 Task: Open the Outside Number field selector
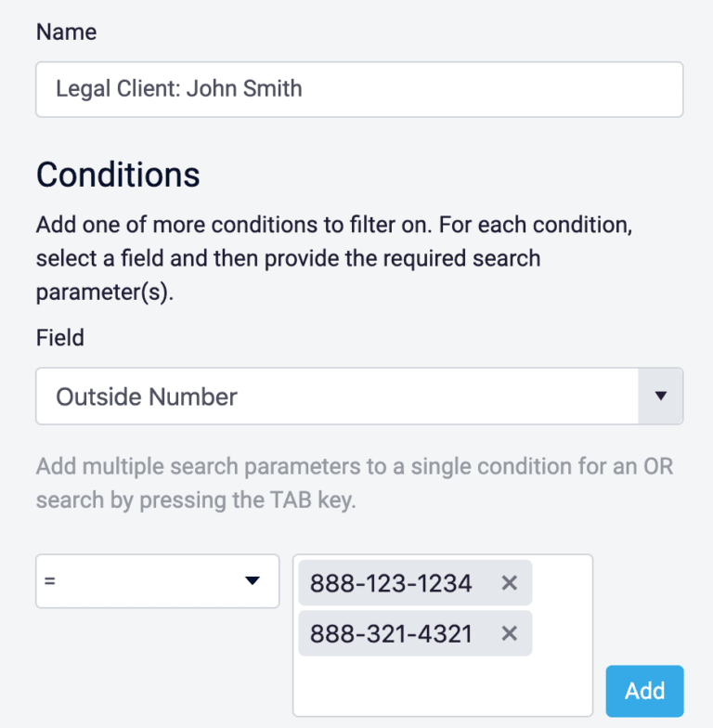pos(336,396)
